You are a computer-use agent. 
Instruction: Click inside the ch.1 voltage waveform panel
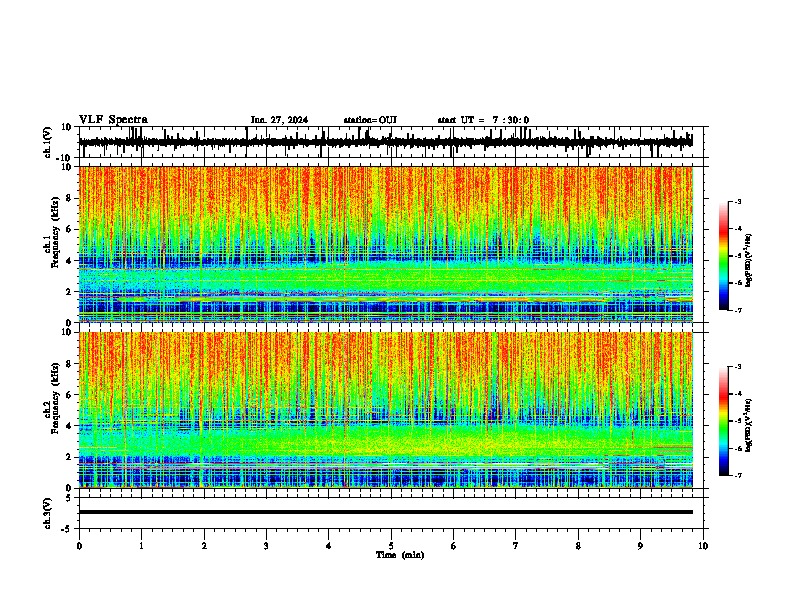click(x=390, y=142)
